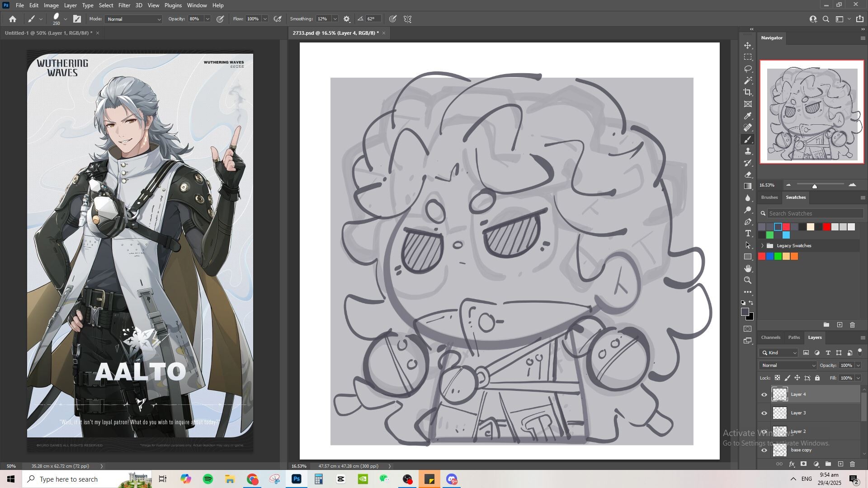868x488 pixels.
Task: Add a layer mask
Action: [804, 465]
